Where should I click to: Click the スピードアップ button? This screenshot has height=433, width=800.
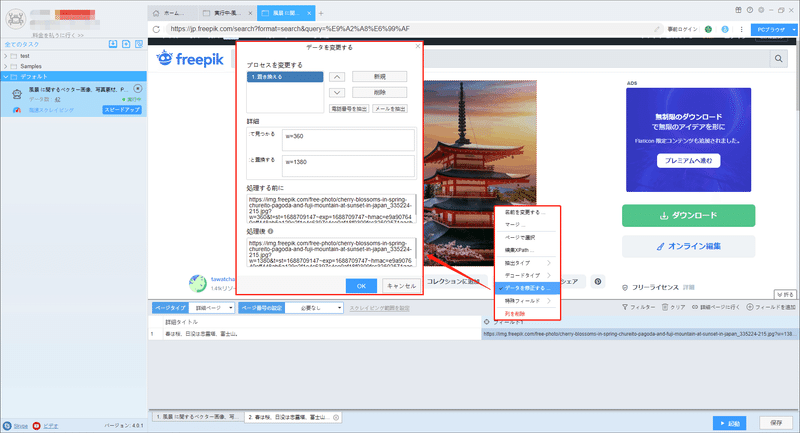click(x=122, y=110)
